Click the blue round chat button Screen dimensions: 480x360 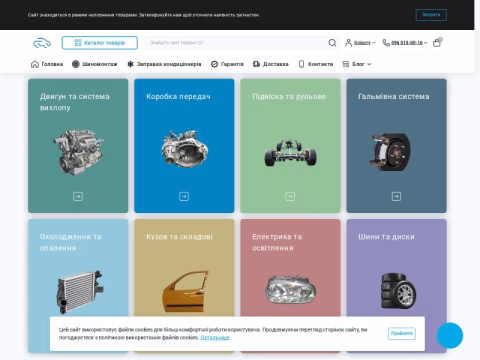tap(450, 336)
